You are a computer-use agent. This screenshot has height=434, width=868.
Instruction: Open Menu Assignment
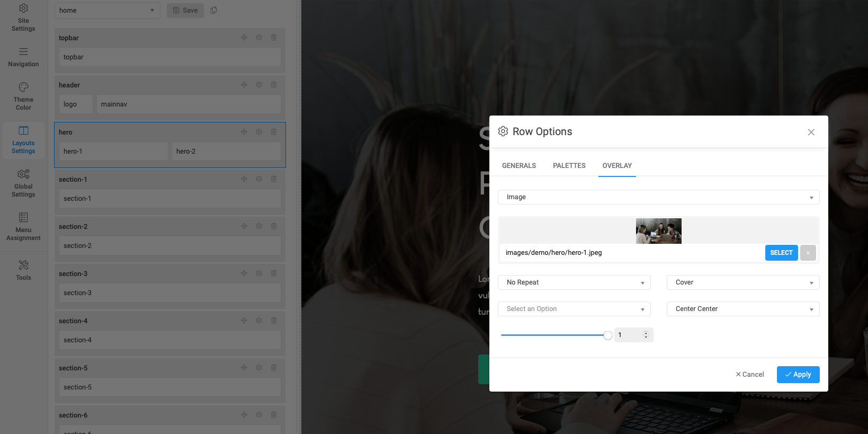[23, 227]
